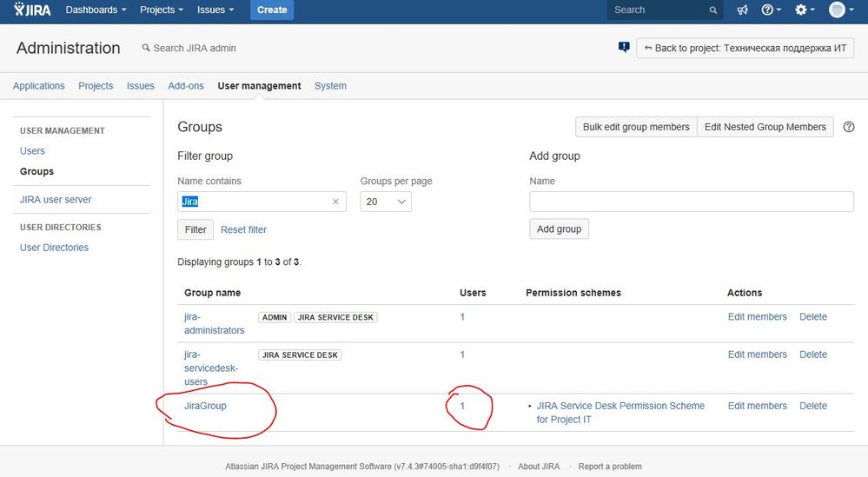Click the Name contains filter field
Image resolution: width=868 pixels, height=477 pixels.
[x=262, y=202]
